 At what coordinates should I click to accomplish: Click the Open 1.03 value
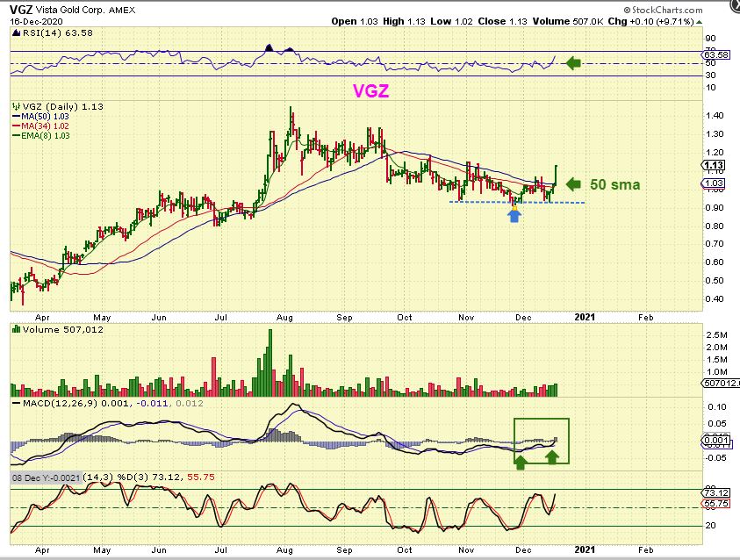pyautogui.click(x=355, y=21)
